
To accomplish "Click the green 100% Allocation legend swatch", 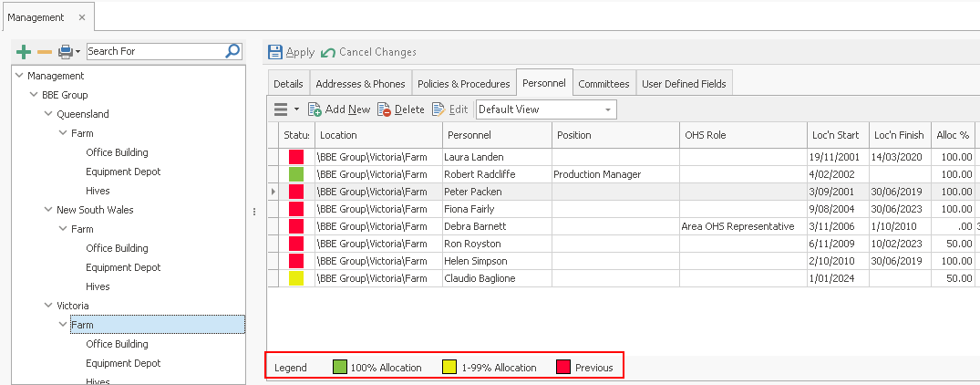I will 339,368.
